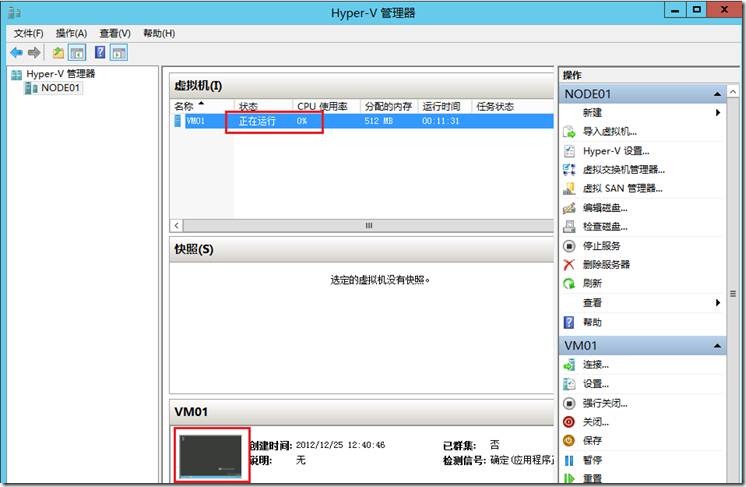Screen dimensions: 746x487
Task: Click 新建 action link
Action: (x=592, y=113)
